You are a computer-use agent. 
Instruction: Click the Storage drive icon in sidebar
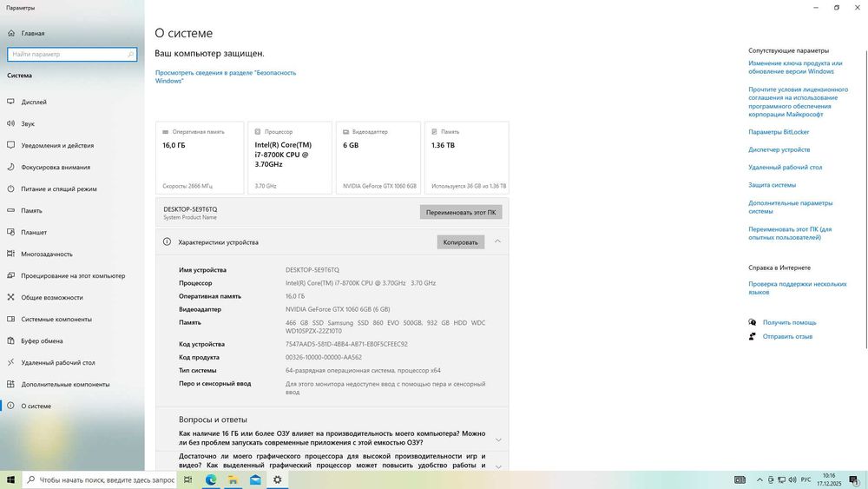[x=10, y=210]
